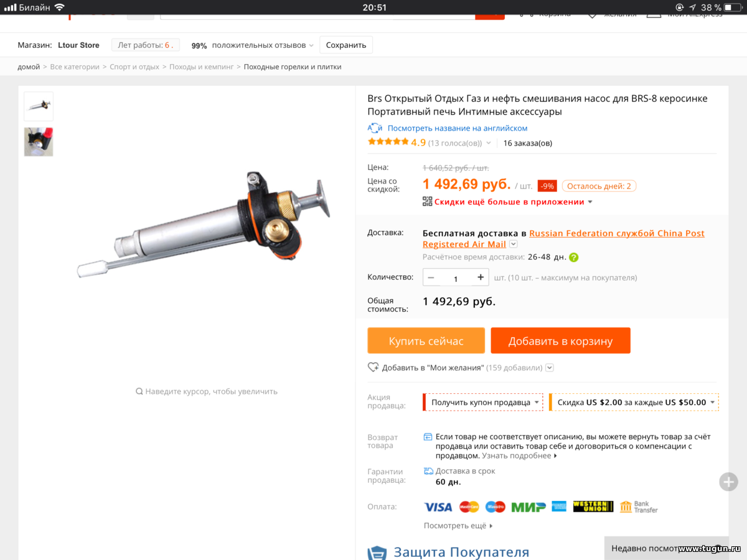Click the green delivery time help icon
Screen dimensions: 747x560
click(x=573, y=257)
